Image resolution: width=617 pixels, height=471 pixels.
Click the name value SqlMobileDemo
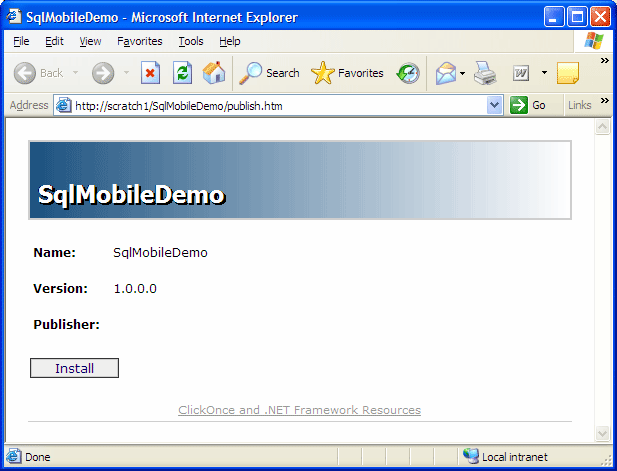tap(160, 253)
